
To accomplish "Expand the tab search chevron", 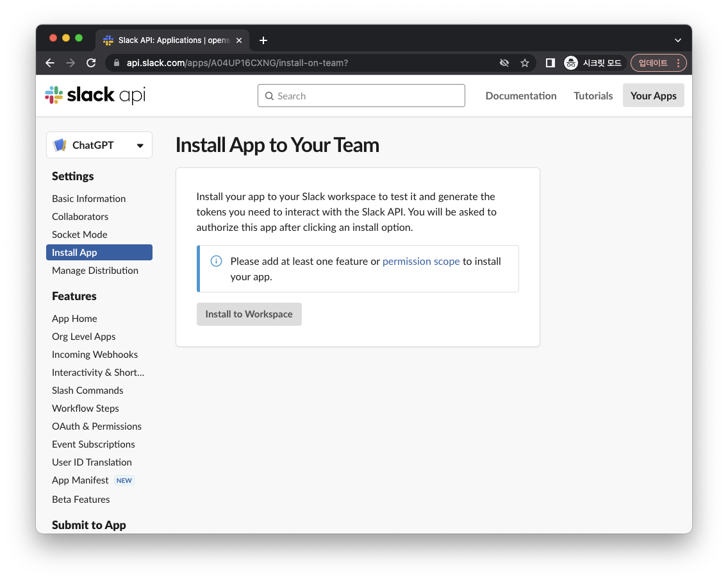I will coord(678,40).
